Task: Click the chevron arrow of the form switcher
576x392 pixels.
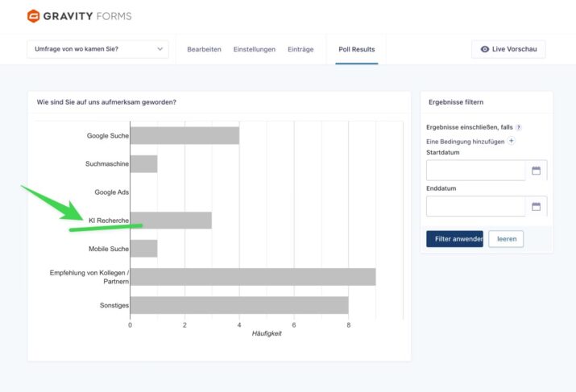Action: coord(160,49)
